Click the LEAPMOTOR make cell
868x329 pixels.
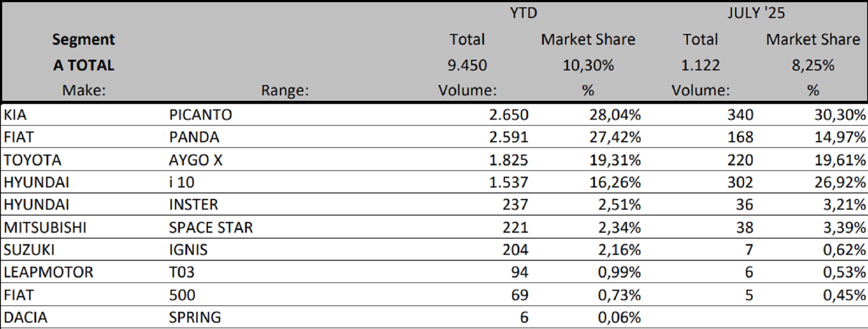pyautogui.click(x=48, y=272)
